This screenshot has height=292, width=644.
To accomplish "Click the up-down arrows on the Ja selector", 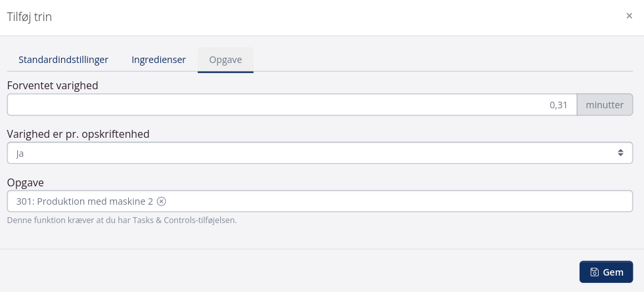I will tap(620, 153).
